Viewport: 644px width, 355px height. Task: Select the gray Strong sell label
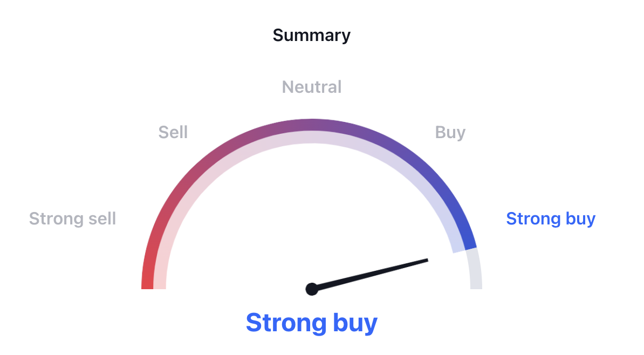pos(72,219)
